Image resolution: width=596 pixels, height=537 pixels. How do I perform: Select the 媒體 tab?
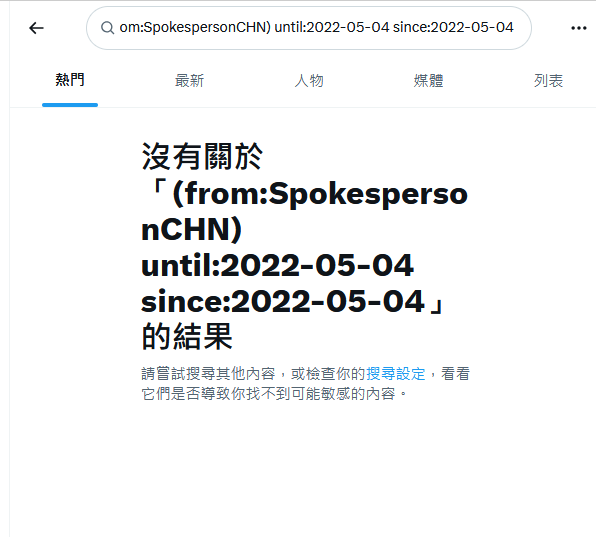[x=428, y=81]
